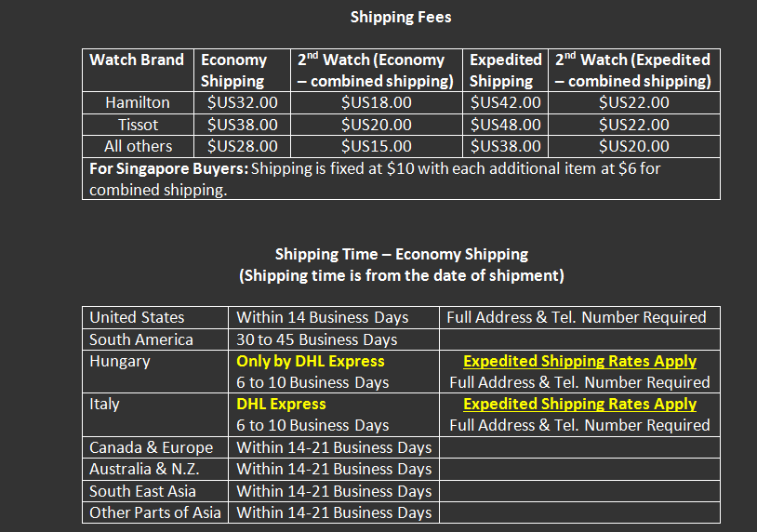Select Australia & N.Z. "Within 14-21 Business Days"
757x532 pixels.
334,470
